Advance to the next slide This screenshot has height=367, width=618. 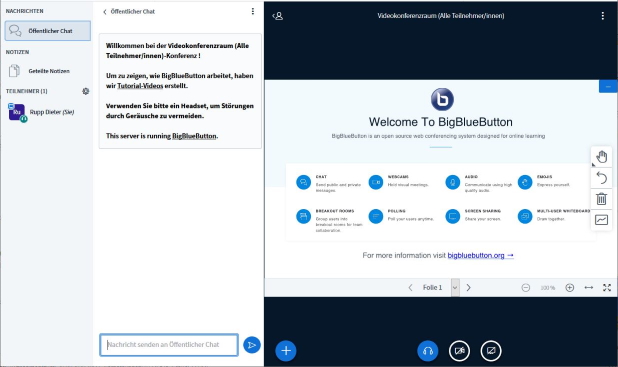pos(469,287)
